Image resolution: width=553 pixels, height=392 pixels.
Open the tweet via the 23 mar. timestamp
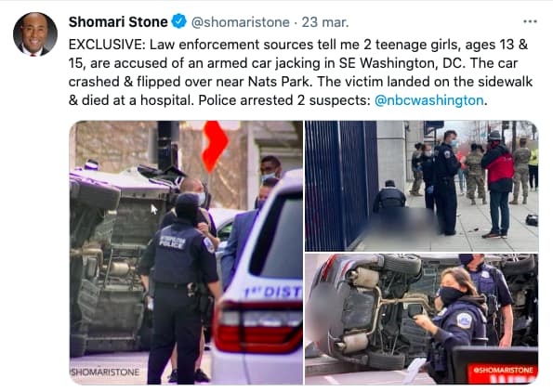[325, 22]
